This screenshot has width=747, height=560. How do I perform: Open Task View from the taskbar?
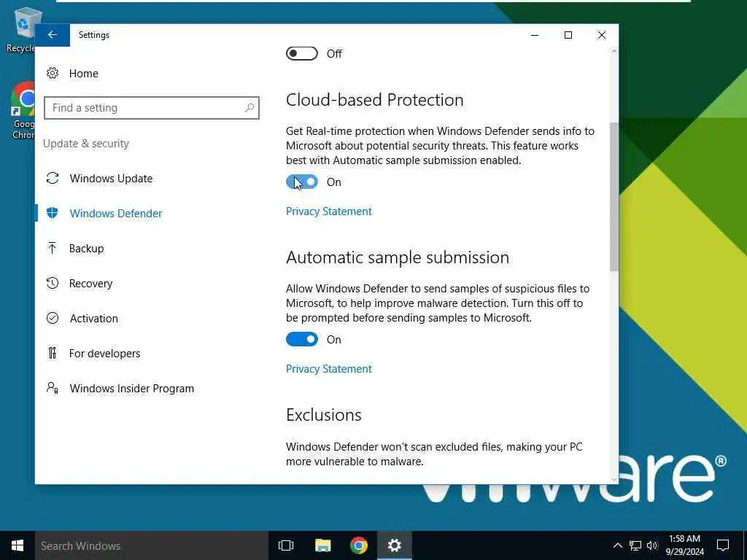(286, 545)
